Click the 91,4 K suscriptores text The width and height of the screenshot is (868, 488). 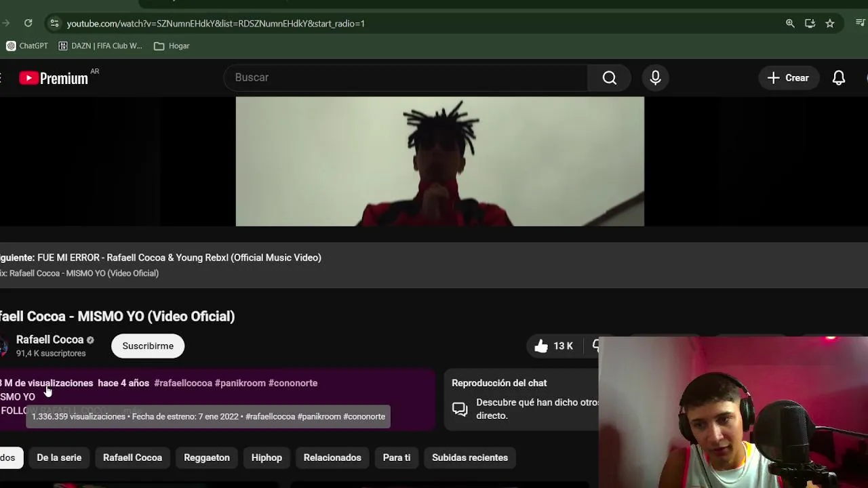click(x=51, y=354)
